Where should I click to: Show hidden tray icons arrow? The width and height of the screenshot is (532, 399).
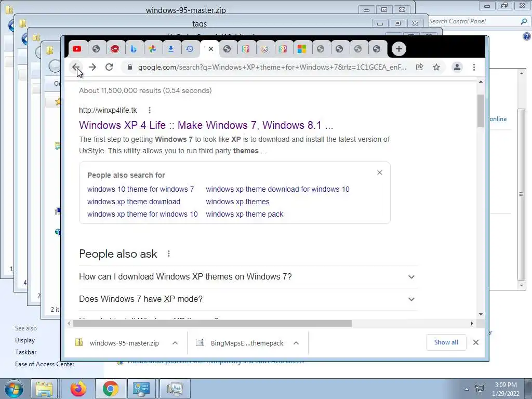point(467,389)
